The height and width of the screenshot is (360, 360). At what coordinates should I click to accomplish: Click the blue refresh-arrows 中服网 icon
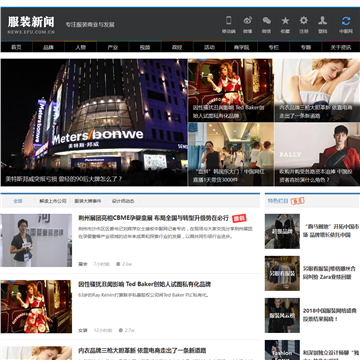(x=346, y=21)
